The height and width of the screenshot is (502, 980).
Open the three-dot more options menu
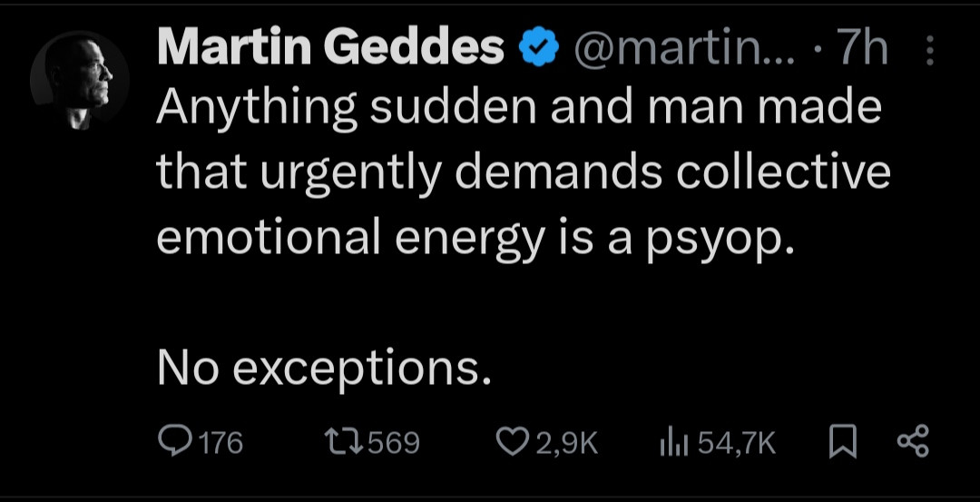point(929,51)
